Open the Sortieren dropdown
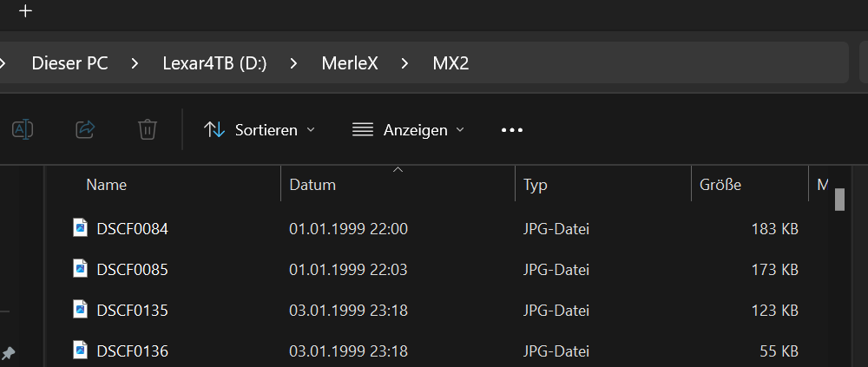 (260, 130)
